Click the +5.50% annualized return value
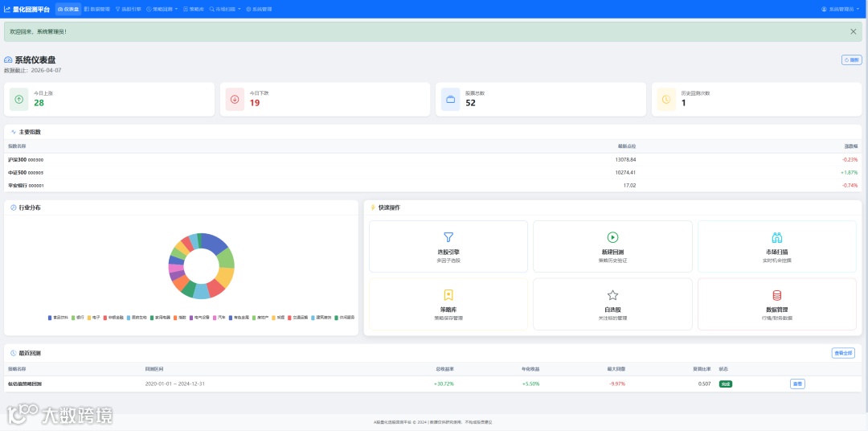The image size is (868, 431). coord(531,384)
